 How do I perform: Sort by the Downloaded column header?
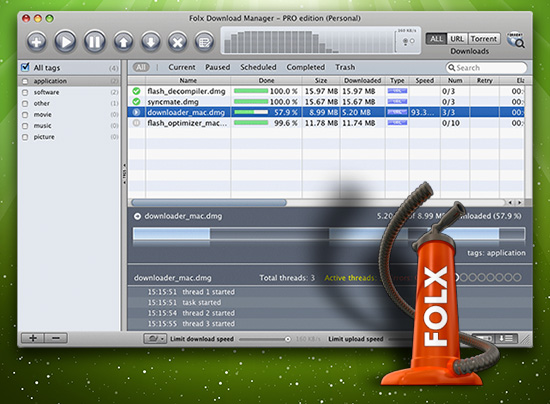362,80
